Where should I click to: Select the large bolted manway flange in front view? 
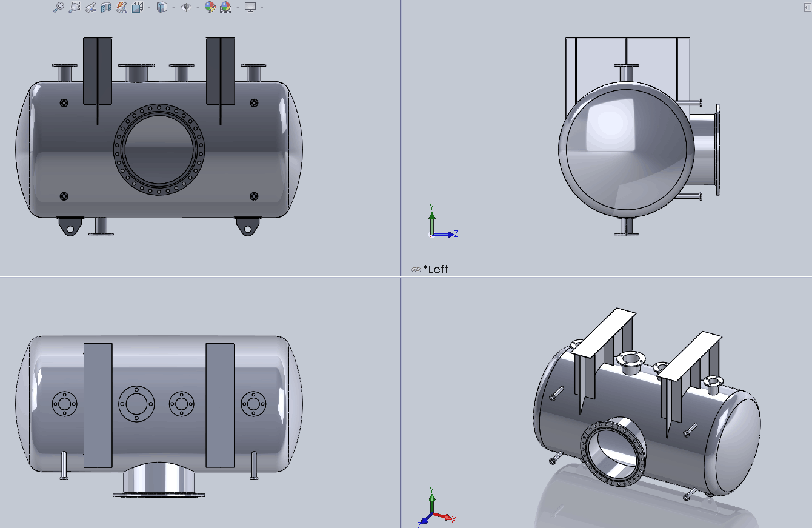click(x=159, y=150)
